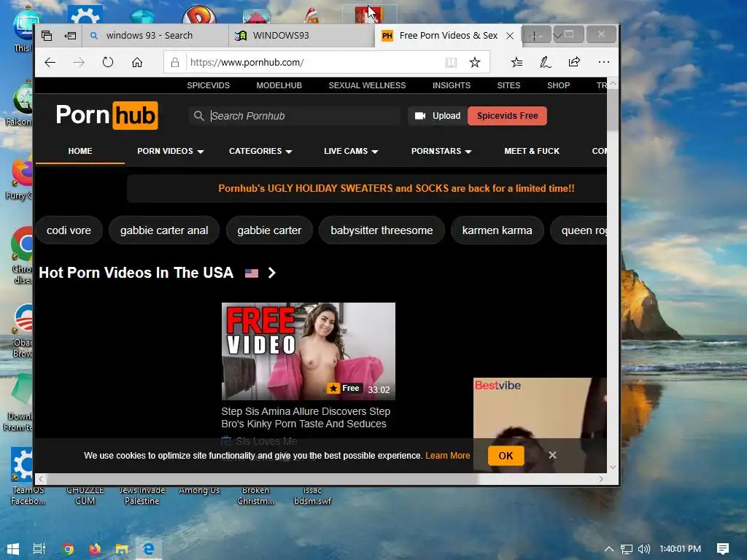The width and height of the screenshot is (747, 560).
Task: Show tab previews chevron
Action: [557, 36]
